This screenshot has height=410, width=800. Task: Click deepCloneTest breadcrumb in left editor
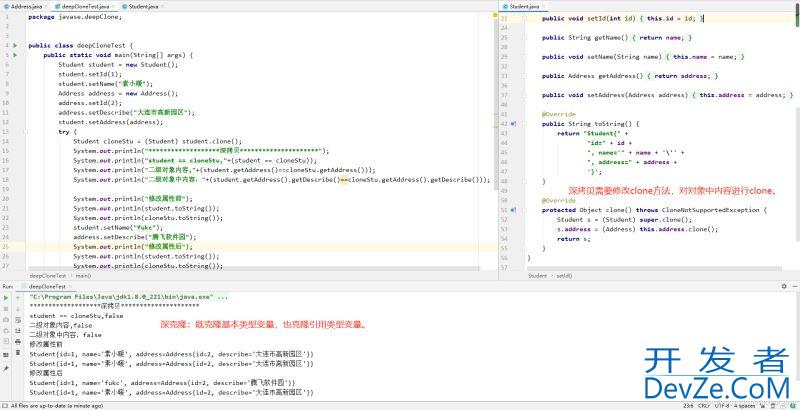(x=47, y=276)
